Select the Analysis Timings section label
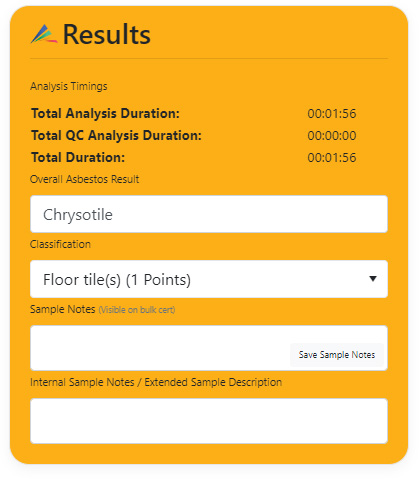The height and width of the screenshot is (480, 420). click(69, 86)
